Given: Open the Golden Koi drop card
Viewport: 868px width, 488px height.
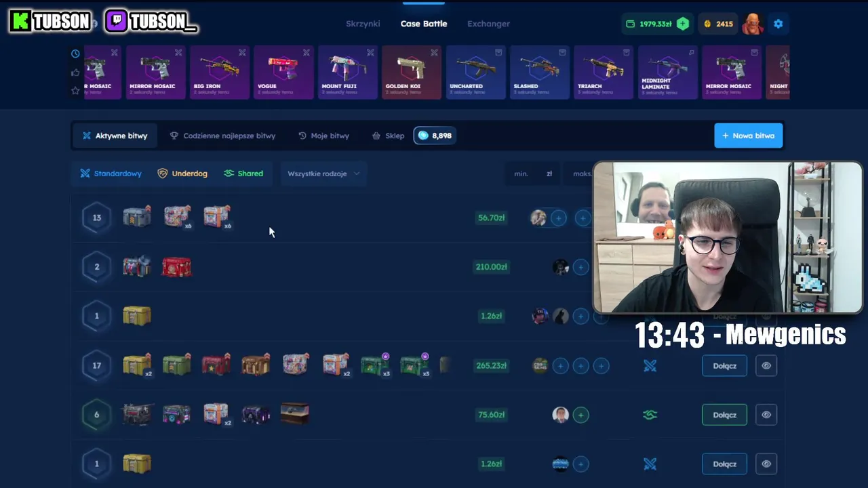Looking at the screenshot, I should [x=412, y=73].
